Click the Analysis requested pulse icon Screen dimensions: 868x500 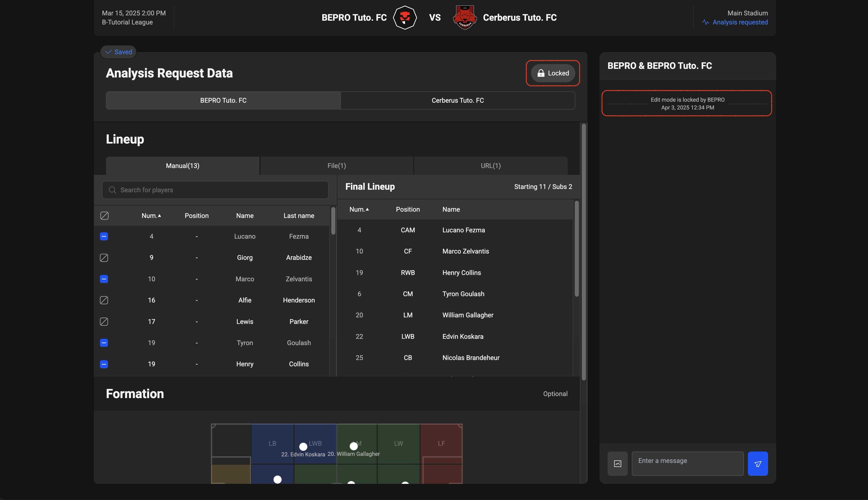[706, 22]
